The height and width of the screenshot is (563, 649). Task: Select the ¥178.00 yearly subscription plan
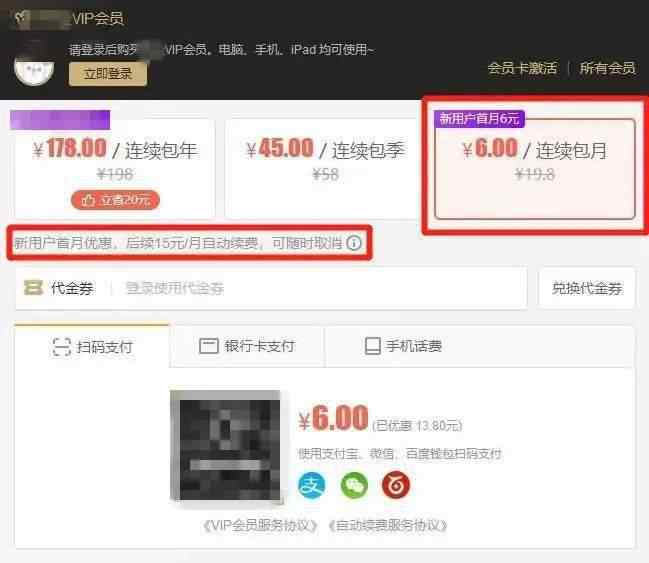coord(115,168)
